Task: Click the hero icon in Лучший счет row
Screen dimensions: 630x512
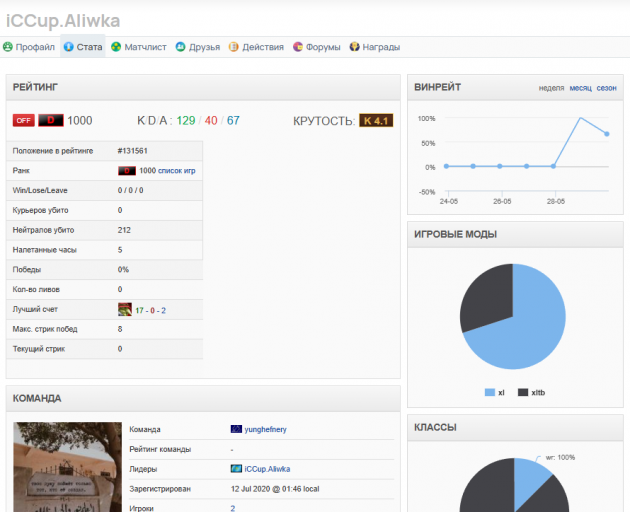Action: [x=125, y=309]
